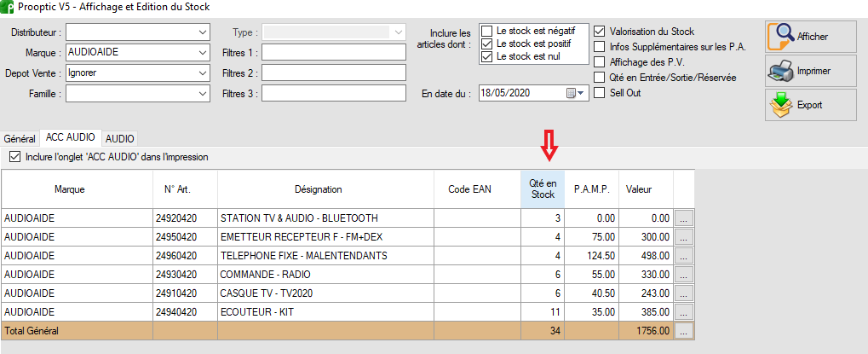Select cell 'STATION TV & AUDIO - BLUETOOTH'
Image resolution: width=868 pixels, height=354 pixels.
click(326, 218)
